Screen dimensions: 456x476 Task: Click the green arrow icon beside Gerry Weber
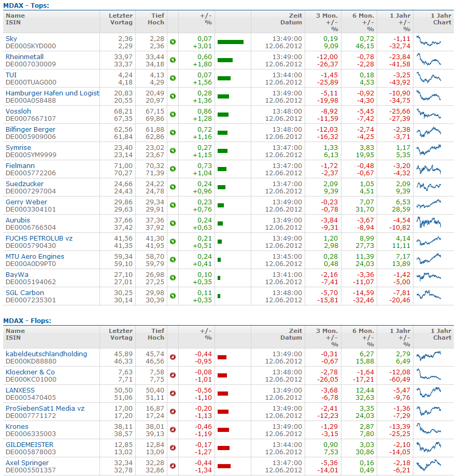[173, 205]
